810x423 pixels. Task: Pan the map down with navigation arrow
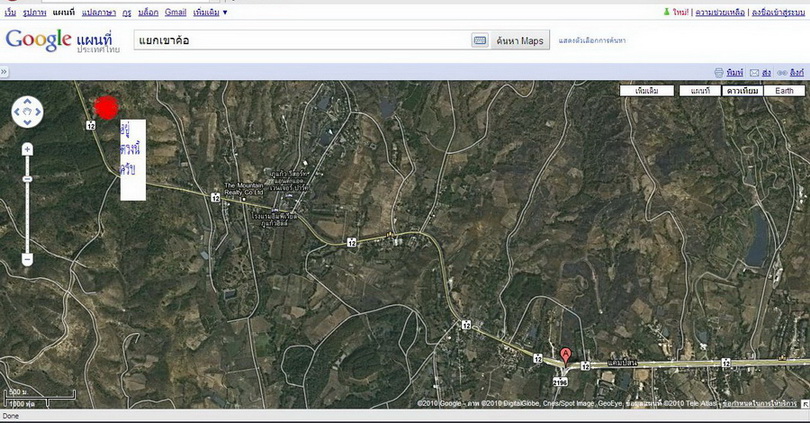click(27, 122)
